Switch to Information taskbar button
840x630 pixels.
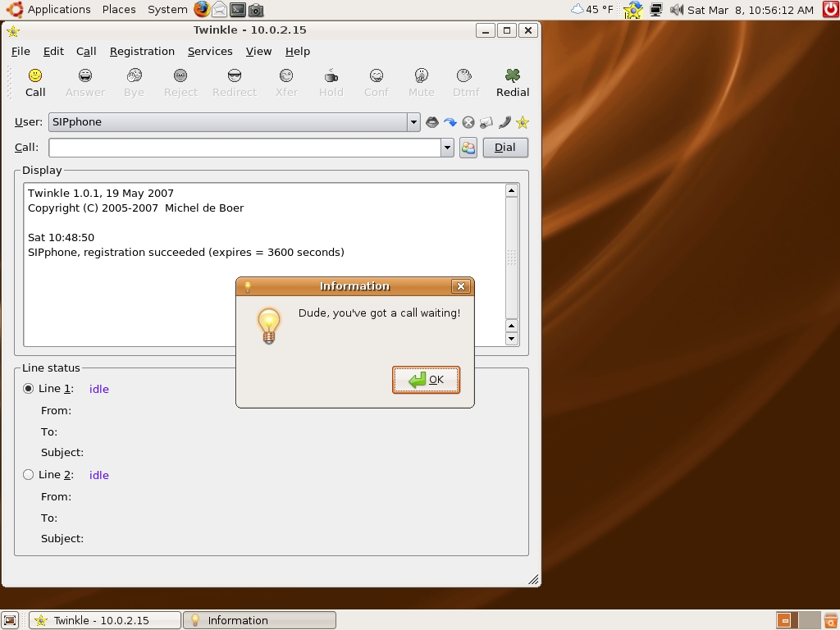pyautogui.click(x=260, y=620)
